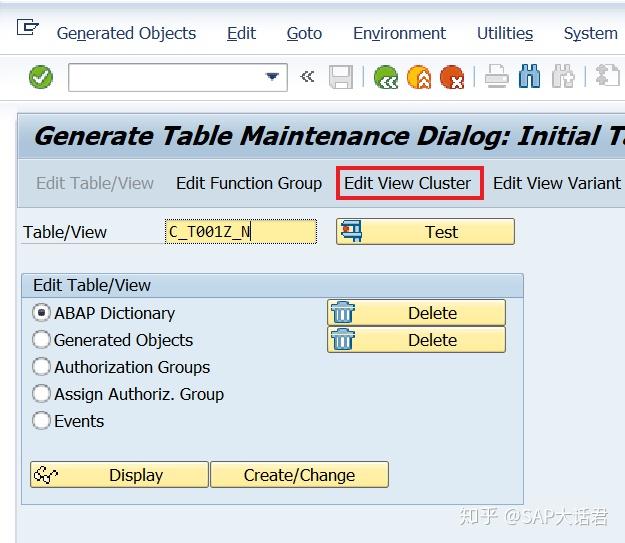The image size is (625, 543).
Task: Open the Utilities menu
Action: 505,33
